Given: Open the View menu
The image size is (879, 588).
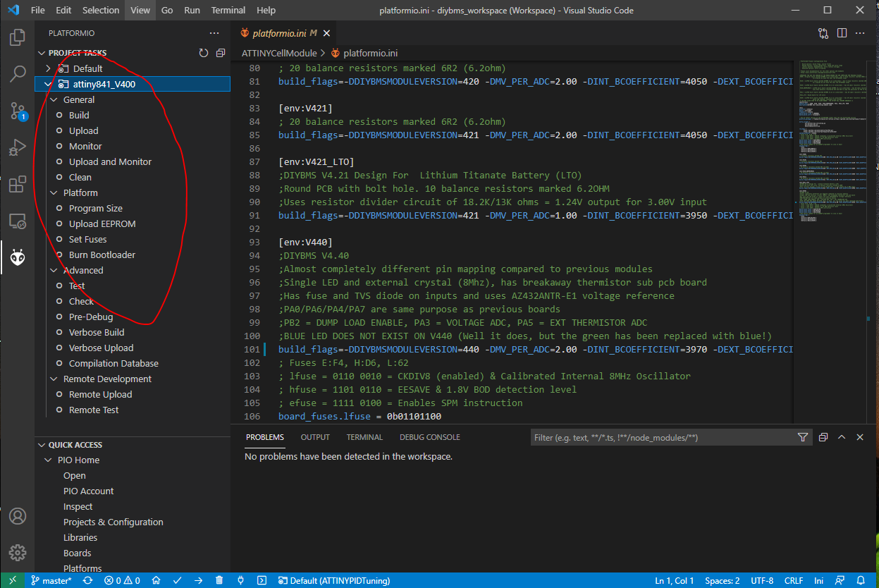Looking at the screenshot, I should pyautogui.click(x=140, y=11).
